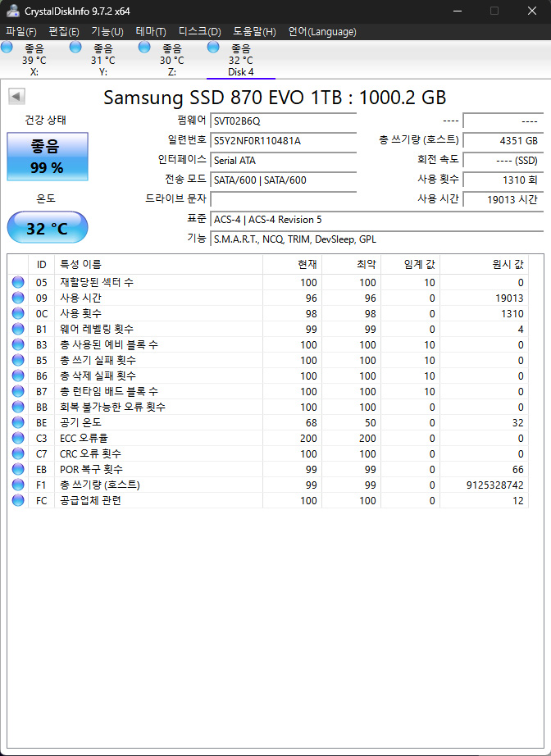Select the 공기 온도 row name
The height and width of the screenshot is (756, 551).
[x=80, y=422]
